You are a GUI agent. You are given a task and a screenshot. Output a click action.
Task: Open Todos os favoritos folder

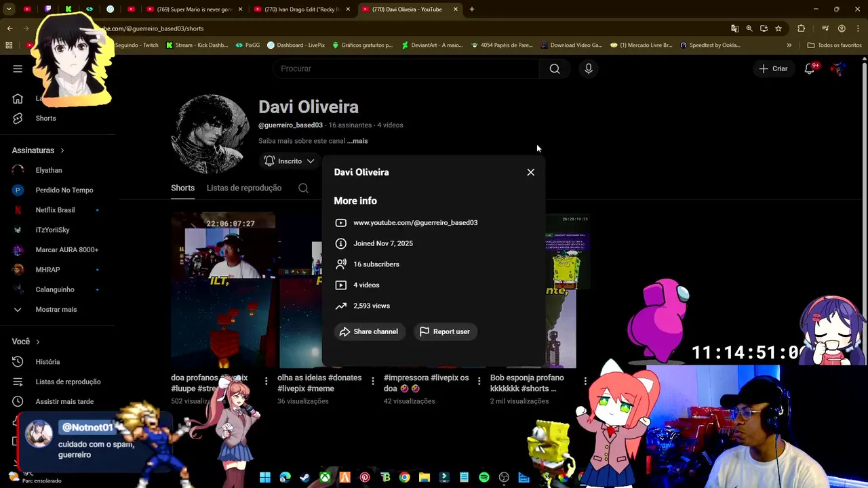[x=834, y=45]
